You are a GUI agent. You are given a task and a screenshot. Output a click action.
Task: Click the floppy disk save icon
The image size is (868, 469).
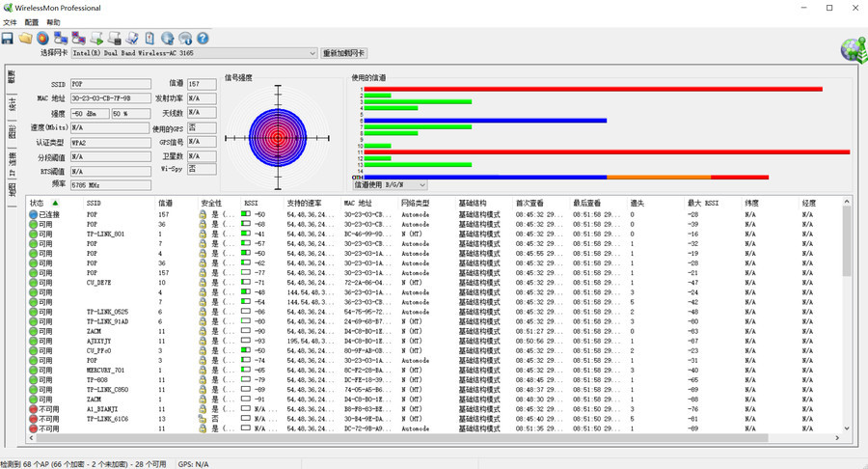[8, 39]
